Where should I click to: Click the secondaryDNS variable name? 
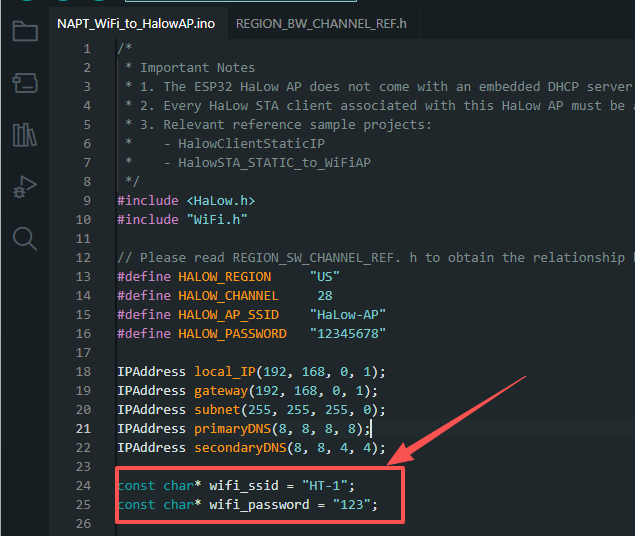tap(240, 448)
